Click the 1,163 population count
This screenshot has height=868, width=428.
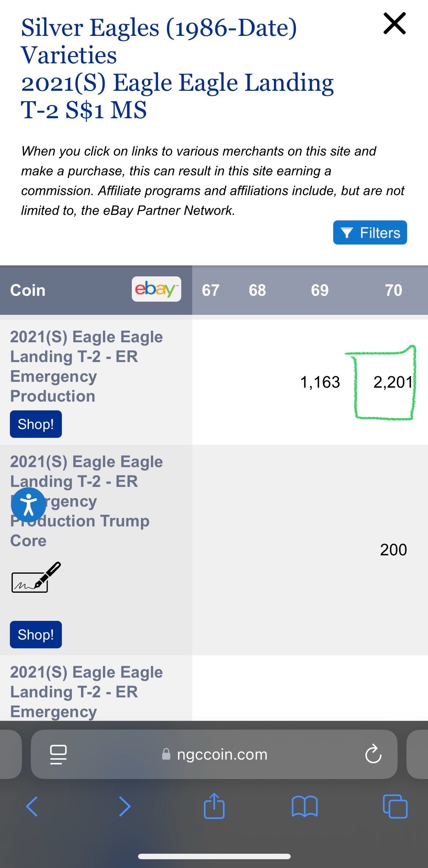[x=320, y=382]
